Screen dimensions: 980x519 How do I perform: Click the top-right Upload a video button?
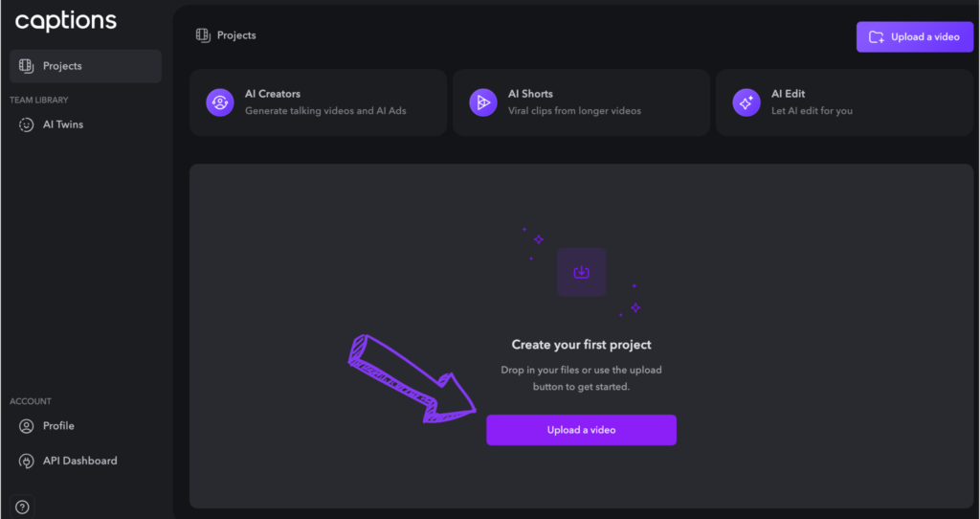pos(914,37)
